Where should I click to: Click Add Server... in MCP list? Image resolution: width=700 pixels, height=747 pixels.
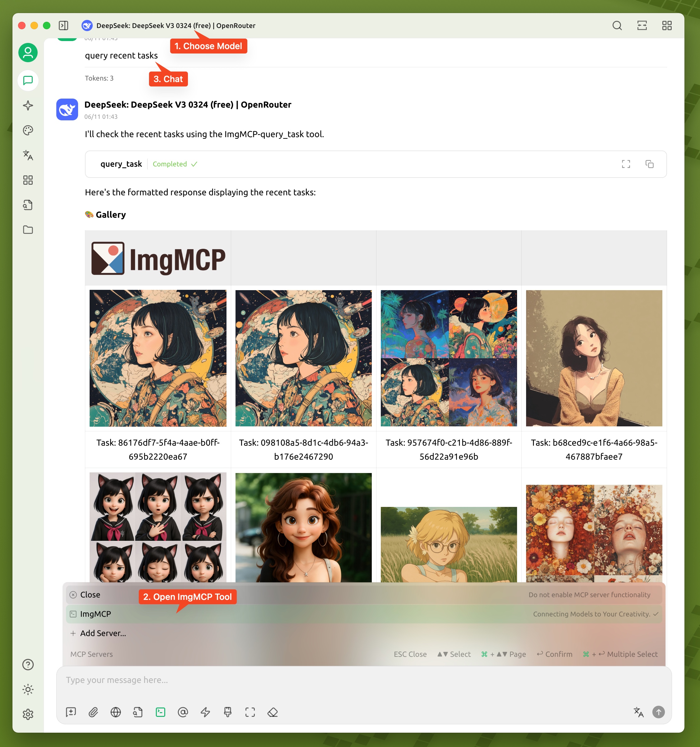103,633
